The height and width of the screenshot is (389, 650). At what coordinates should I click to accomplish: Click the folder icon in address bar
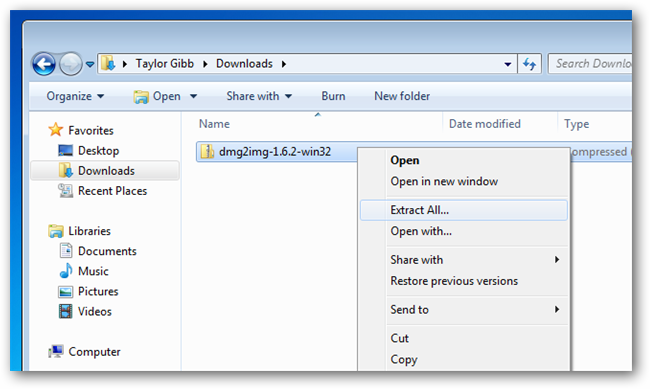(108, 63)
